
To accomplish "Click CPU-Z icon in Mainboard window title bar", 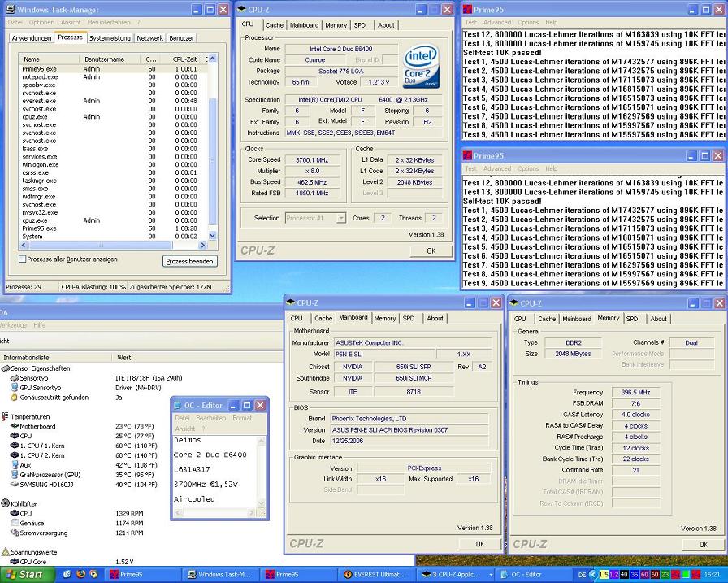I will pos(291,302).
